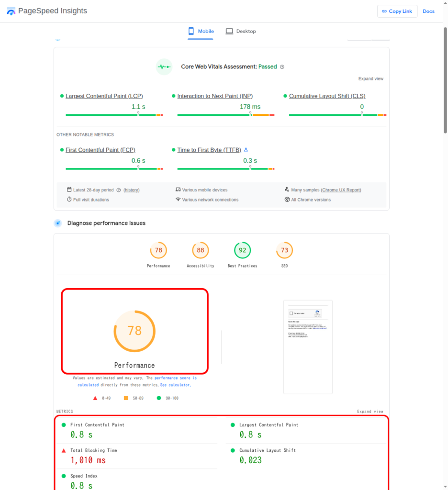The height and width of the screenshot is (490, 448).
Task: Click the PageSpeed Insights logo icon
Action: coord(11,11)
